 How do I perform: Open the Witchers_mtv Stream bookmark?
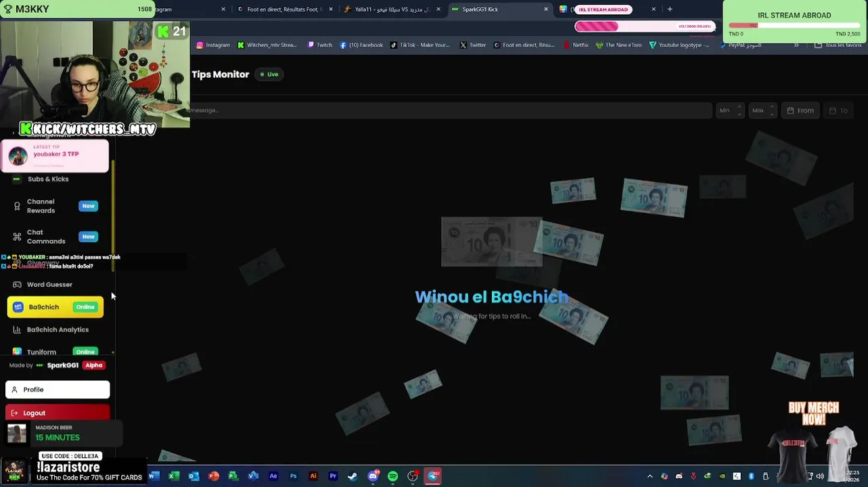coord(267,45)
